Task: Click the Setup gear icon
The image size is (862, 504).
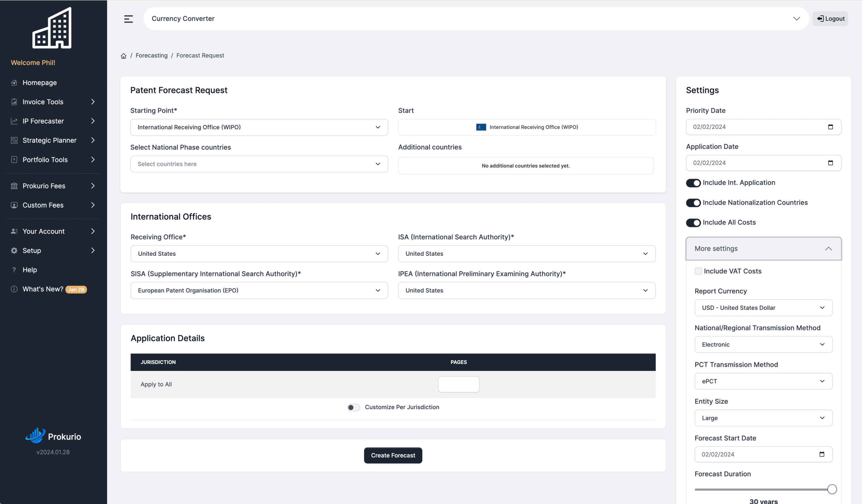Action: coord(14,250)
